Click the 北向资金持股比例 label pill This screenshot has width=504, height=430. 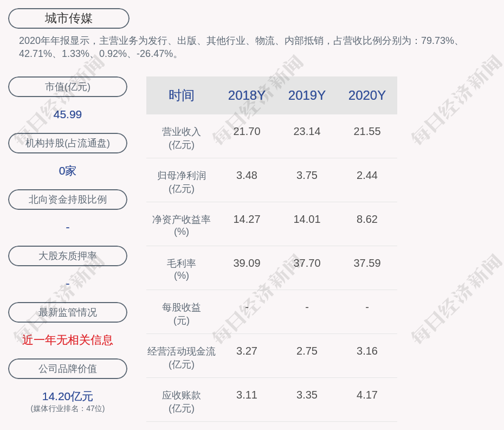coord(68,200)
